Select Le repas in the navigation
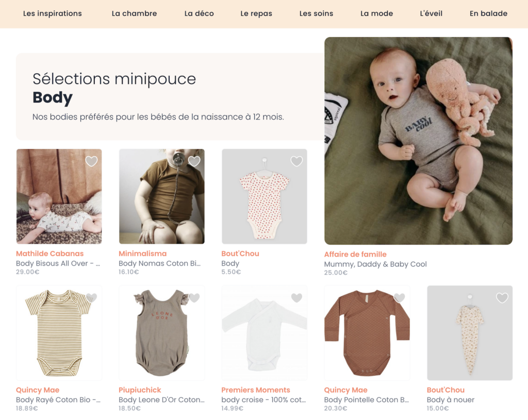The height and width of the screenshot is (420, 528). 256,13
